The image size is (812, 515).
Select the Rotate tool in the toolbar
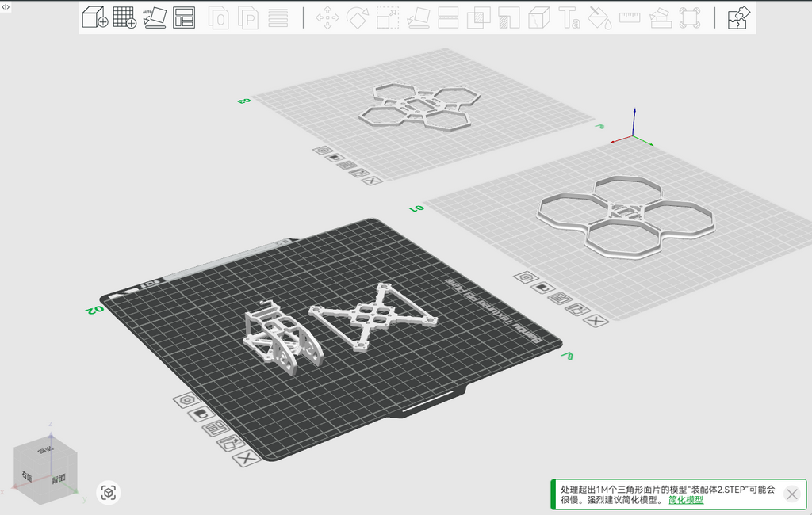tap(358, 17)
